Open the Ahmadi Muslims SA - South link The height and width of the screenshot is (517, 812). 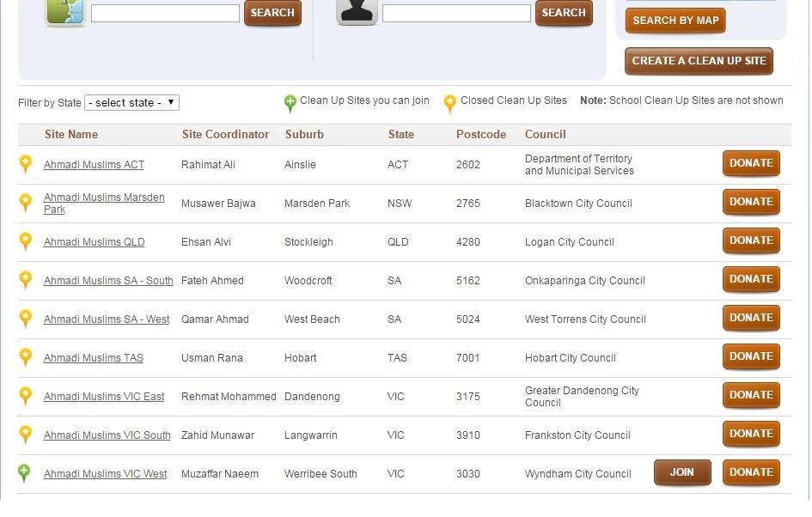(108, 281)
